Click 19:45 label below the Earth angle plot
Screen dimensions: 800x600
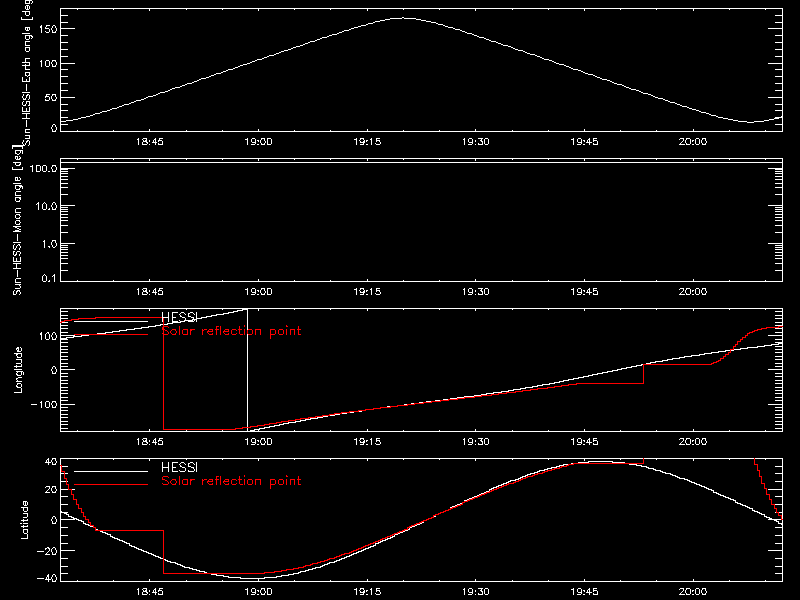pos(584,142)
